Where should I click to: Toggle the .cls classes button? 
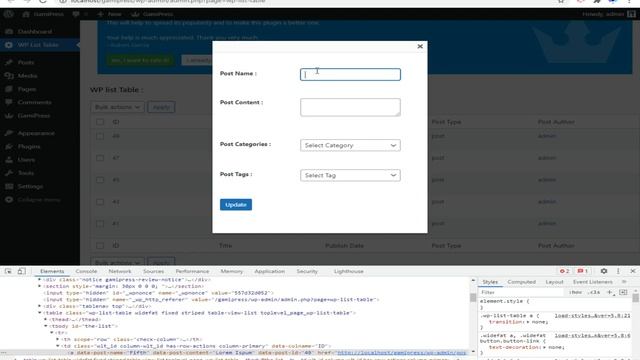click(x=594, y=292)
